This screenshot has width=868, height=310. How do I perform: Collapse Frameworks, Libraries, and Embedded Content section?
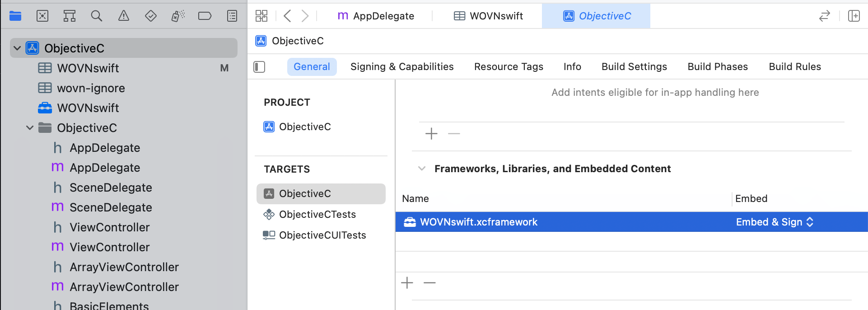tap(422, 169)
